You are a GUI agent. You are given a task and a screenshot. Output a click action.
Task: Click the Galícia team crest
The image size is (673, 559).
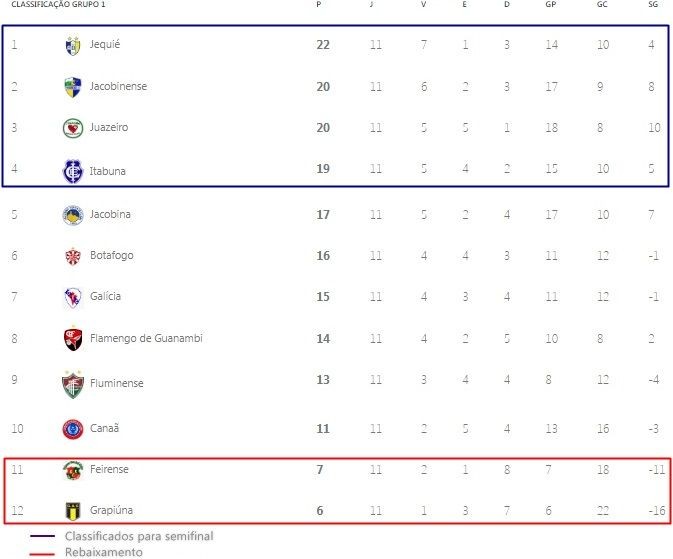[x=73, y=298]
